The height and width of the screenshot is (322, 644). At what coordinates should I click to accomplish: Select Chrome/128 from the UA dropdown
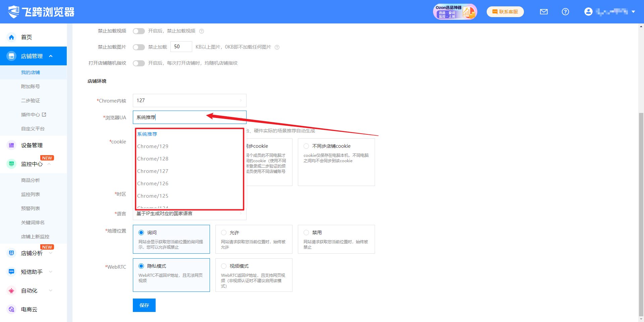pyautogui.click(x=153, y=159)
